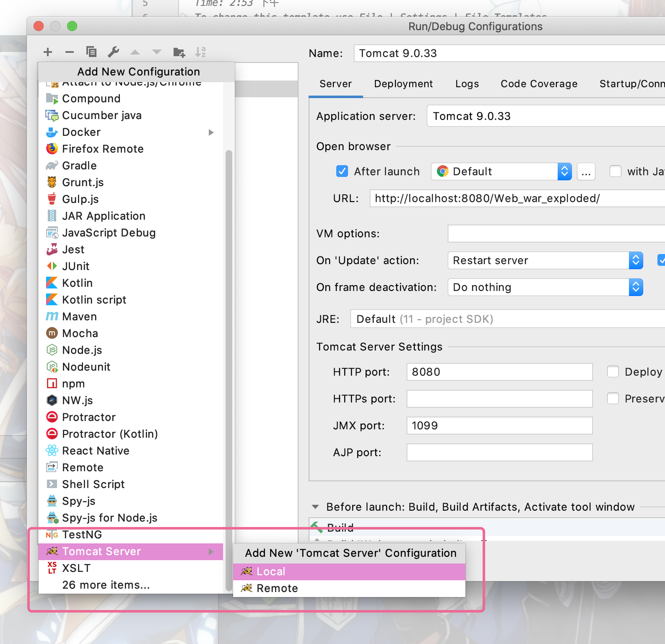The height and width of the screenshot is (644, 665).
Task: Open the Logs tab
Action: pos(467,84)
